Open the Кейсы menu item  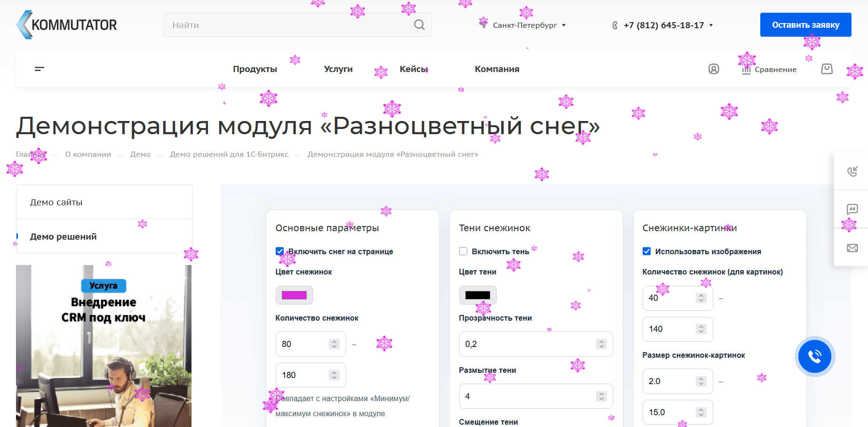tap(414, 69)
